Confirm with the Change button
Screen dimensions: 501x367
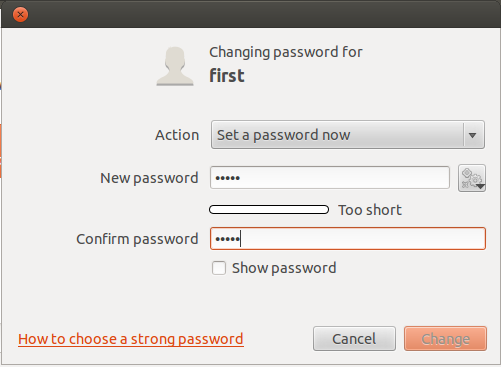tap(445, 339)
